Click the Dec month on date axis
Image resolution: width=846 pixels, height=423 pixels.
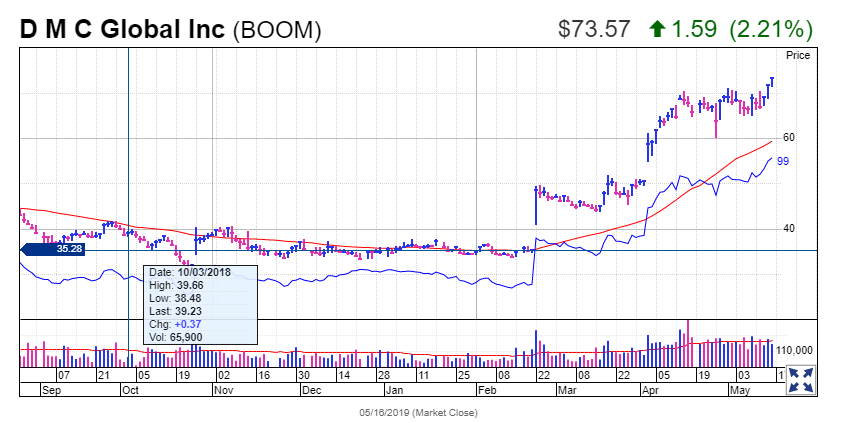pos(310,389)
